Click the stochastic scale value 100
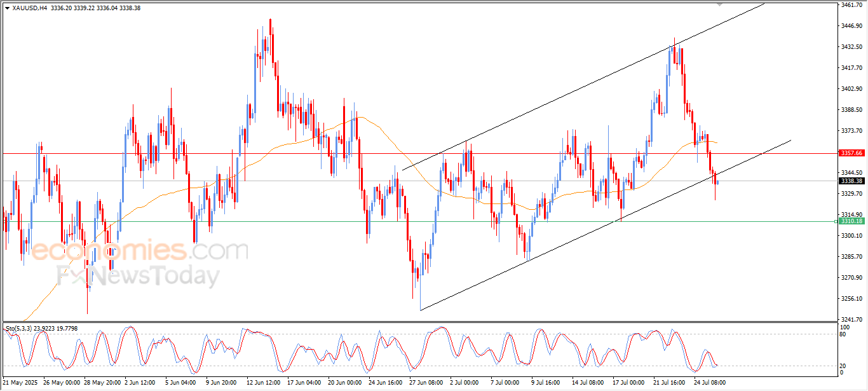868x391 pixels. 845,327
